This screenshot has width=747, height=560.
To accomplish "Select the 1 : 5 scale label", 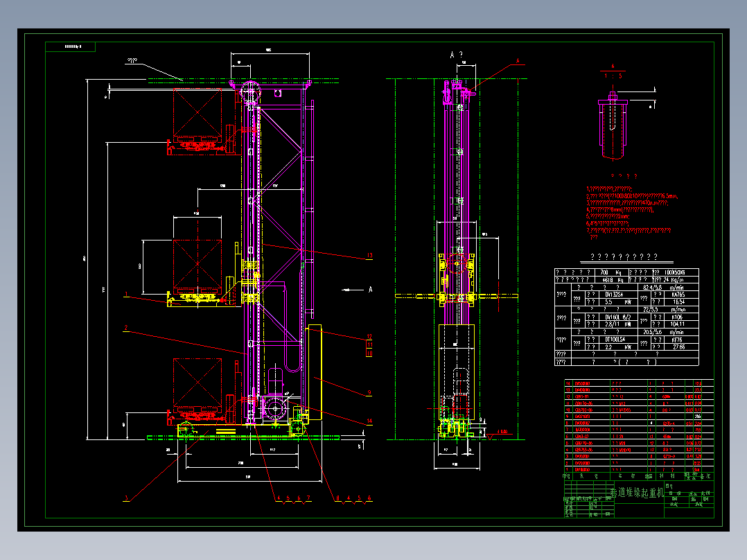I will (x=613, y=76).
